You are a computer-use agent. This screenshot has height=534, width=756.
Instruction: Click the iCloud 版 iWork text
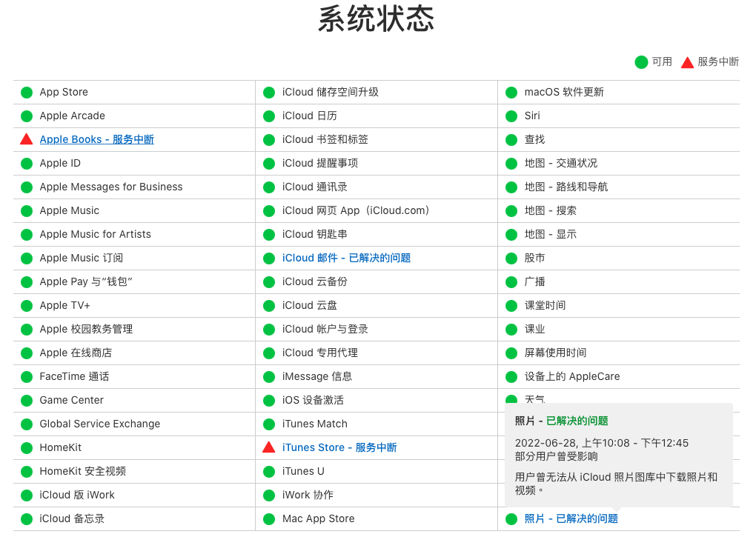[x=77, y=495]
